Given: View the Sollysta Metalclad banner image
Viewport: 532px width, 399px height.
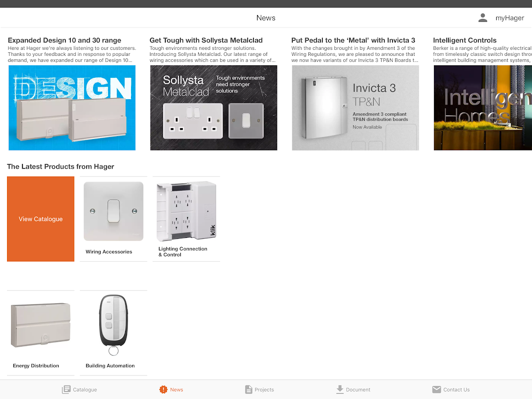Looking at the screenshot, I should (214, 108).
